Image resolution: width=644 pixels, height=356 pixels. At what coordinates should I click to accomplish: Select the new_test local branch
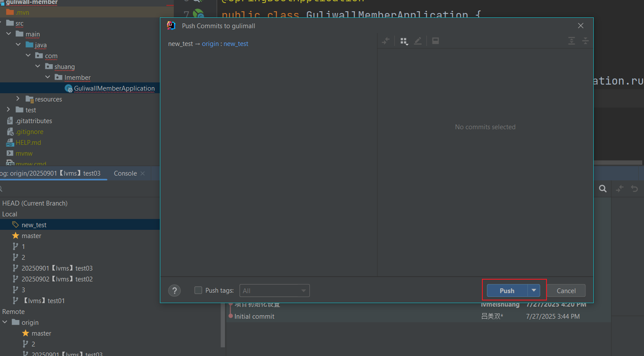(x=34, y=225)
